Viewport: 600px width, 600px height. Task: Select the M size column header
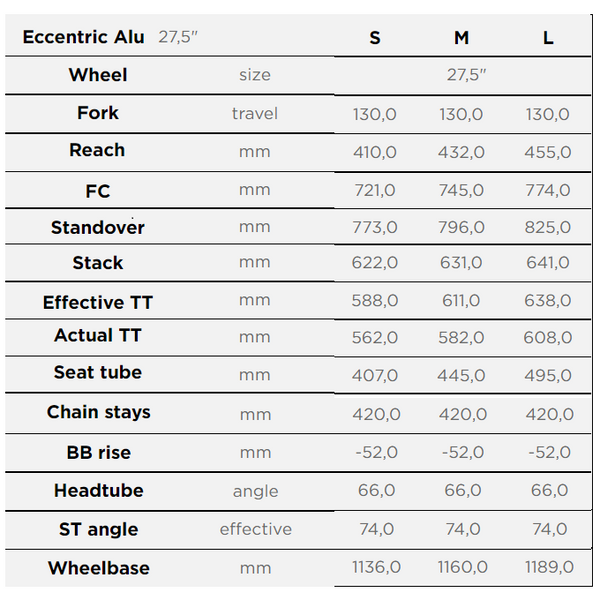(x=461, y=38)
